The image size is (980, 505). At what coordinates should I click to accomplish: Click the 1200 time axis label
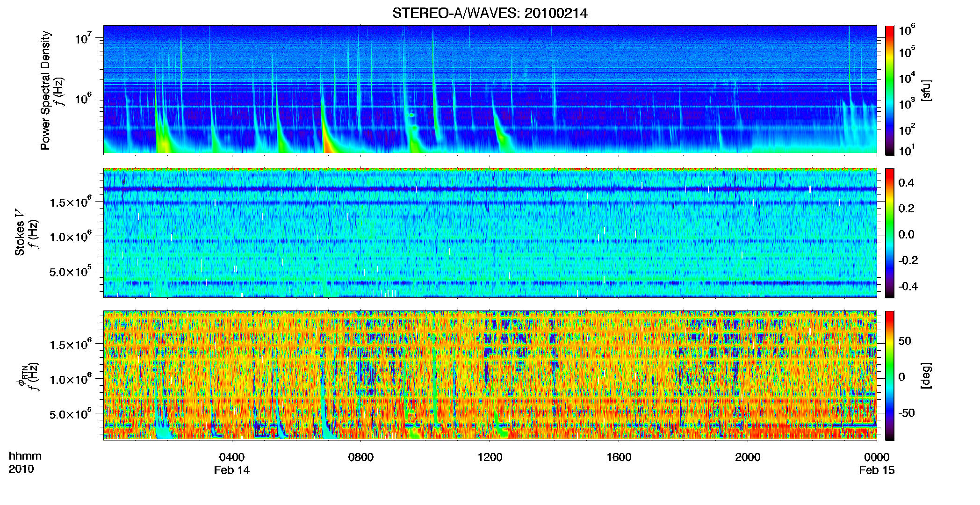[x=490, y=457]
